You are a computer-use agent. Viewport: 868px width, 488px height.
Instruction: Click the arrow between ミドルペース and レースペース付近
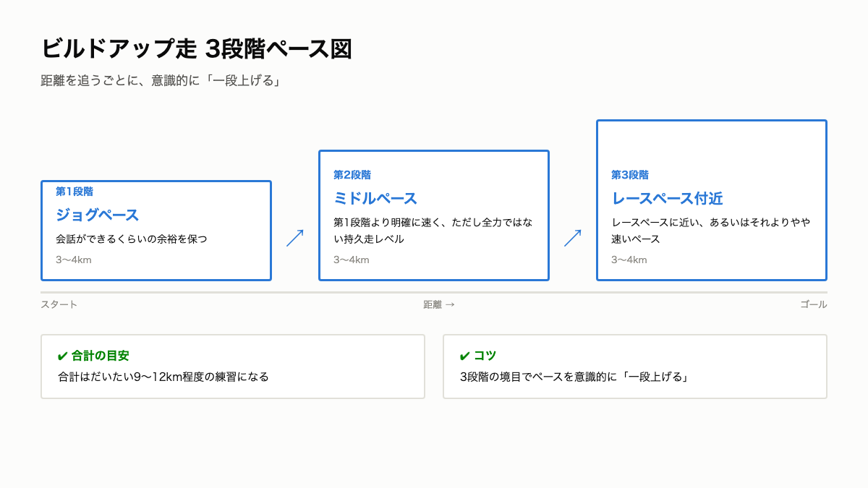click(x=573, y=238)
